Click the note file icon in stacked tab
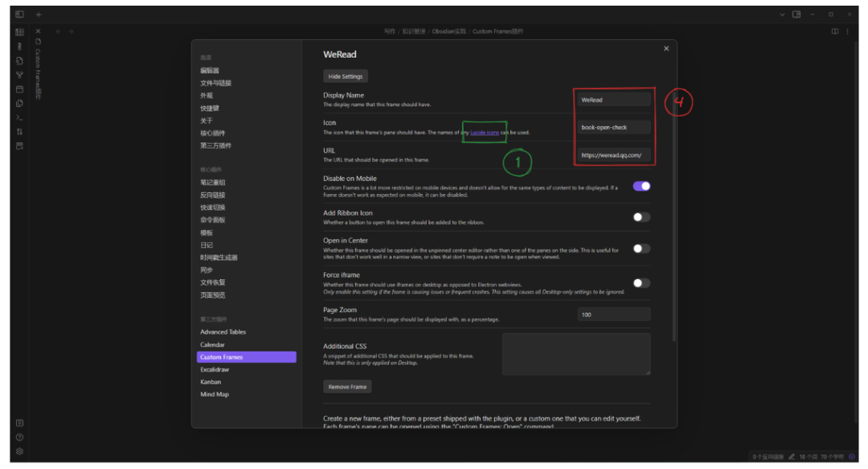This screenshot has height=469, width=868. pos(39,42)
